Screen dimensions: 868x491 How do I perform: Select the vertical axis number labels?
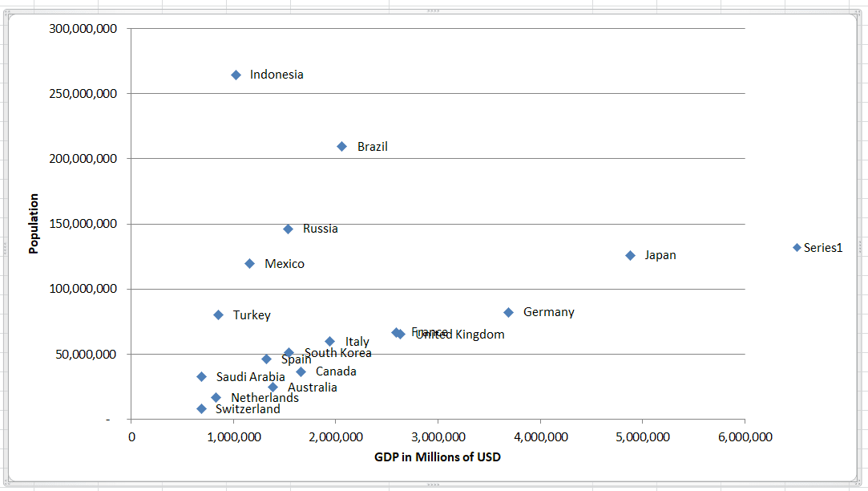(83, 225)
